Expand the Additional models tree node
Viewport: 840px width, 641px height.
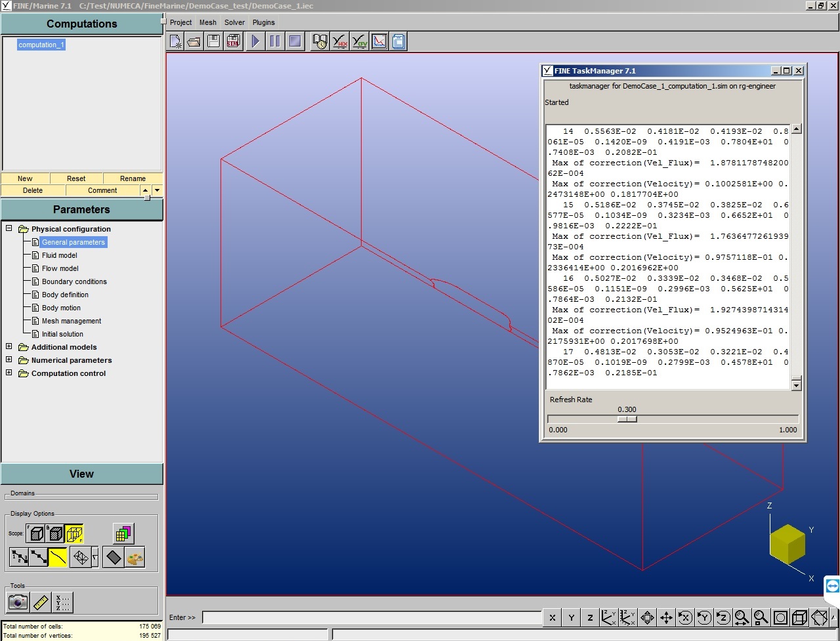click(x=9, y=347)
